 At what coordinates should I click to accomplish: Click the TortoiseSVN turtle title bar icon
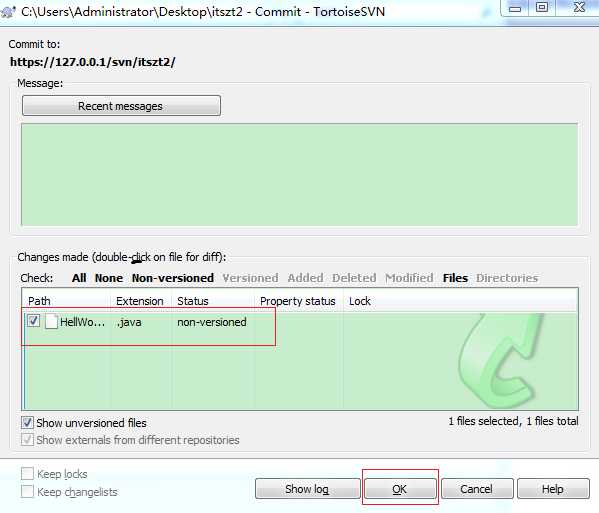click(x=8, y=11)
